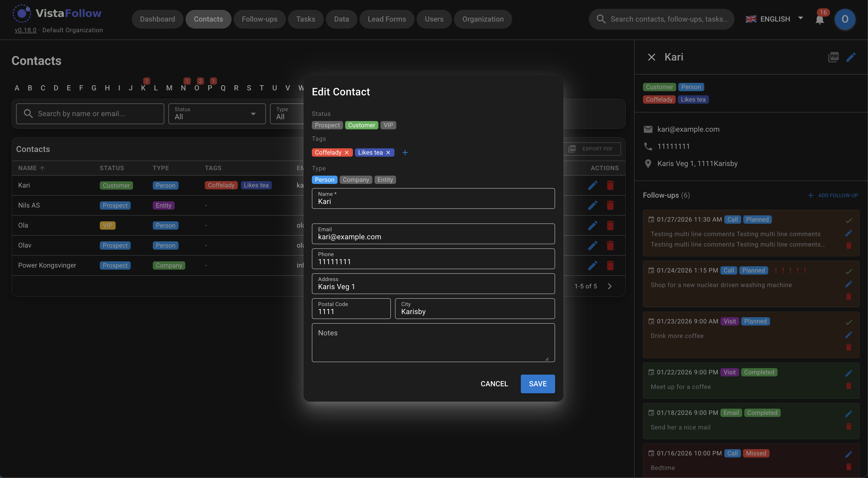
Task: Edit the Ola contact row
Action: click(x=593, y=225)
